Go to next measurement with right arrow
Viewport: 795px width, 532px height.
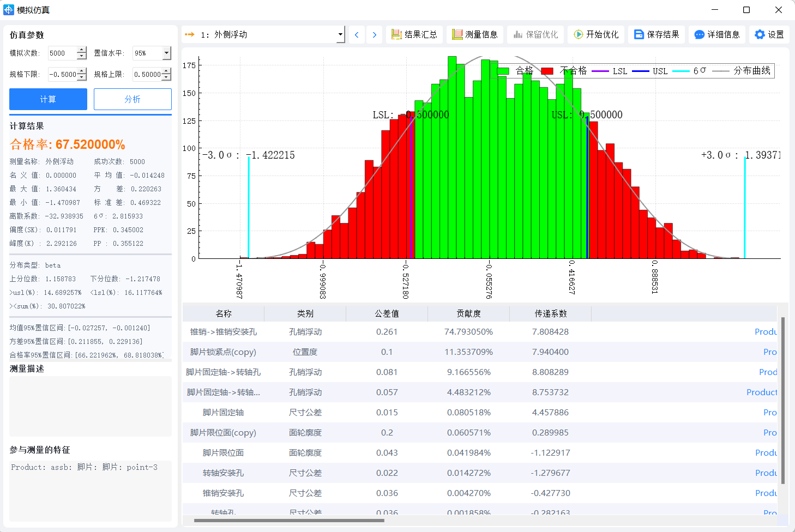click(374, 34)
